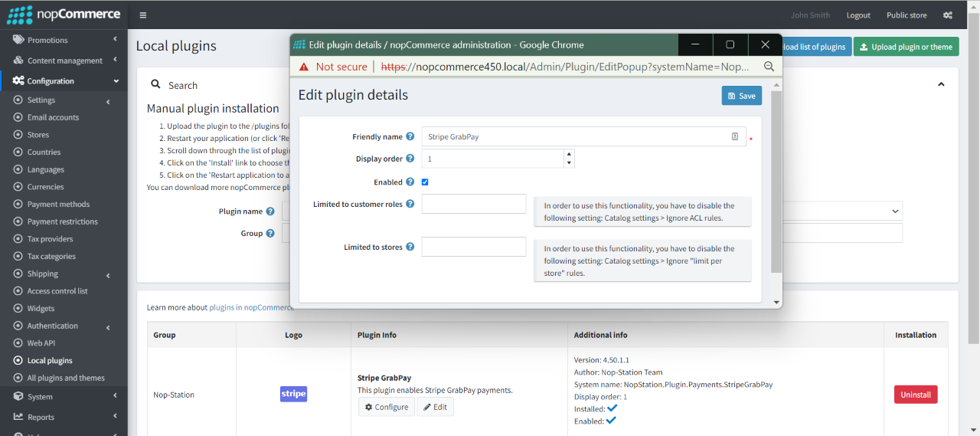Open the gears settings icon in header

(x=948, y=15)
